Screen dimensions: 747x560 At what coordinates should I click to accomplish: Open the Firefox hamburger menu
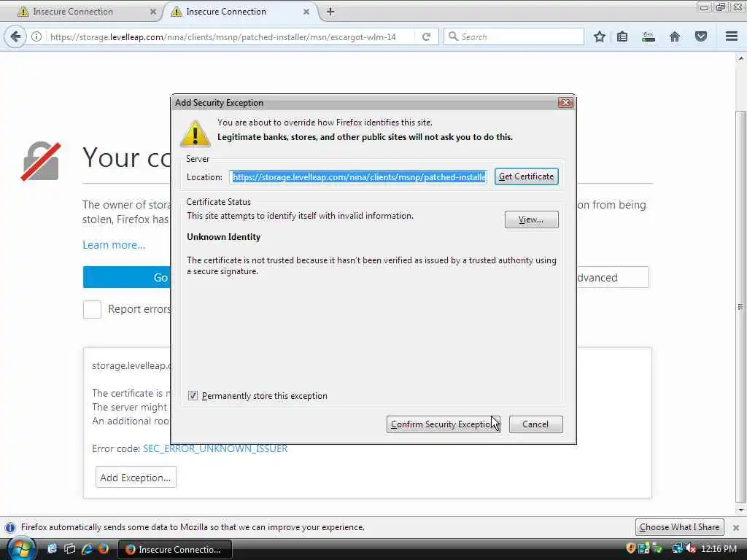(732, 36)
